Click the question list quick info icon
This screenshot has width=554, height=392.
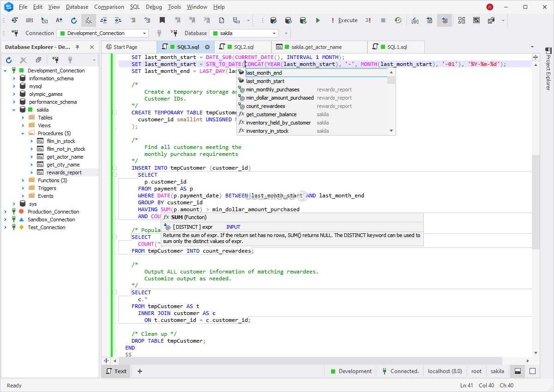[x=148, y=20]
